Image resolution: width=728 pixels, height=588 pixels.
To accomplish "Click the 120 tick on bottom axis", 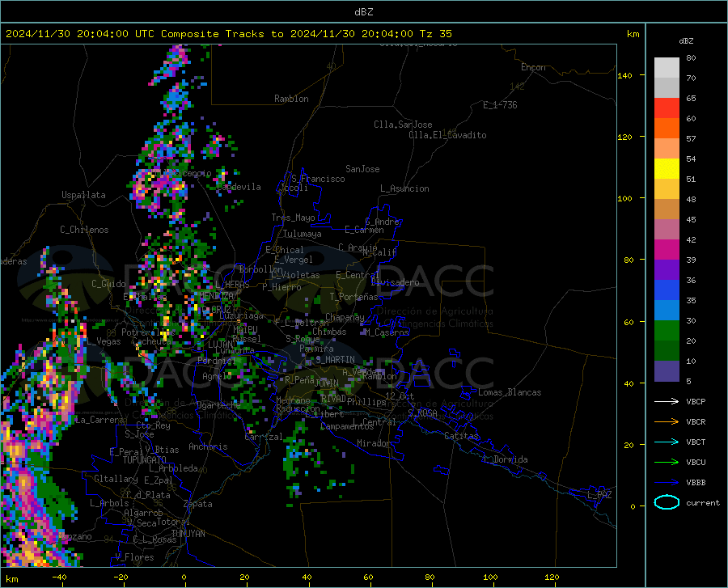I will tap(552, 577).
